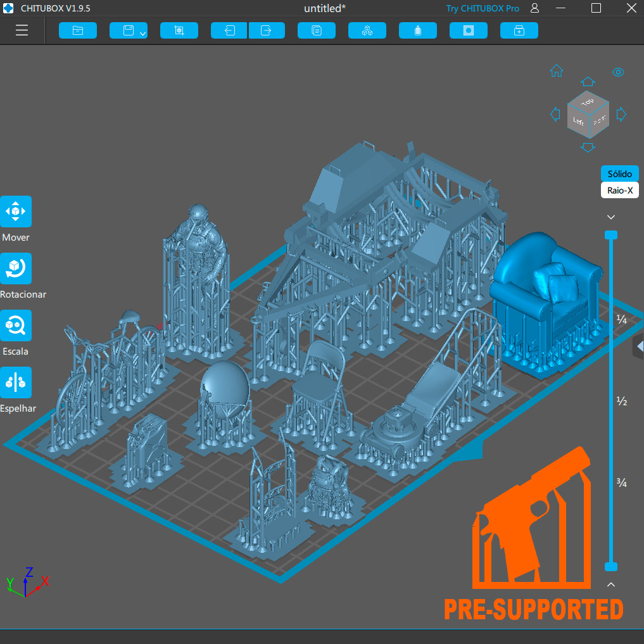Click the XYZ axis orientation indicator
Image resolution: width=644 pixels, height=644 pixels.
(x=27, y=582)
